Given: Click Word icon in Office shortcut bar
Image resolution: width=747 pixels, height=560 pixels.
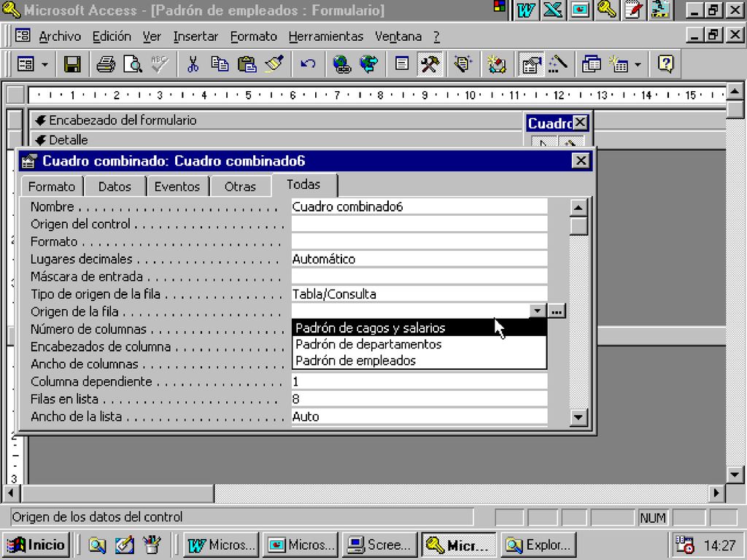Looking at the screenshot, I should tap(525, 9).
